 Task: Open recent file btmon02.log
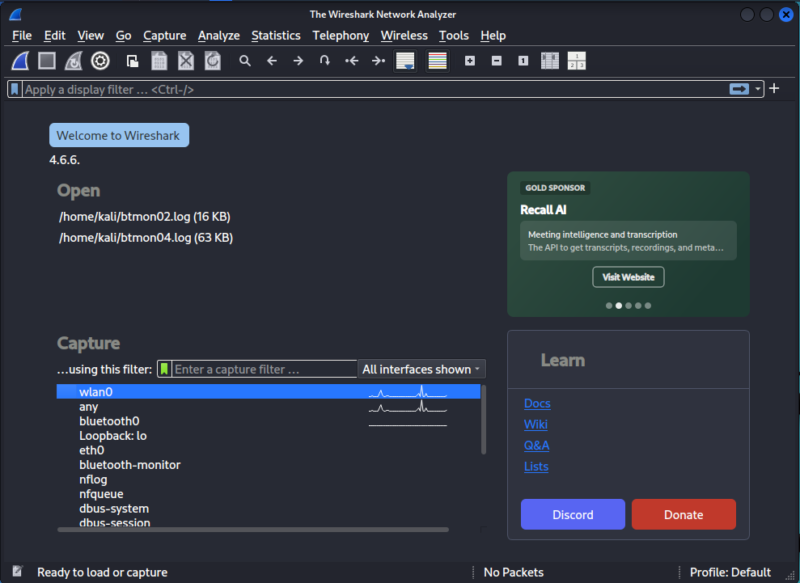[x=144, y=217]
